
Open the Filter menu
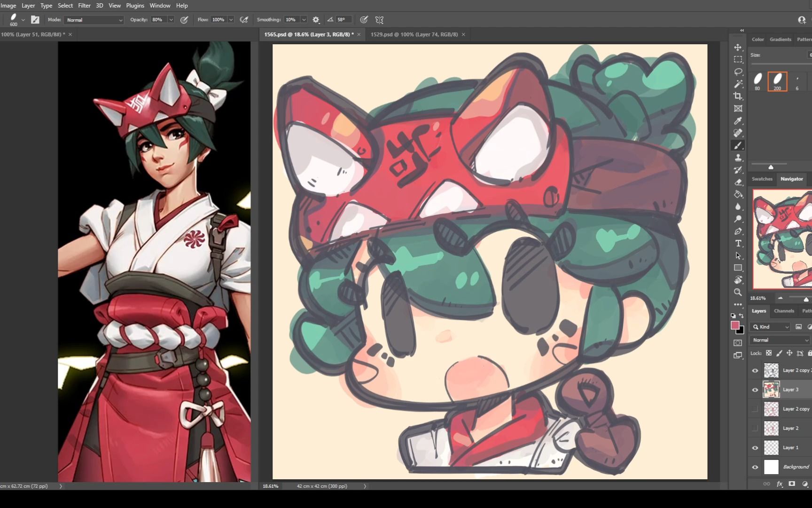[84, 6]
